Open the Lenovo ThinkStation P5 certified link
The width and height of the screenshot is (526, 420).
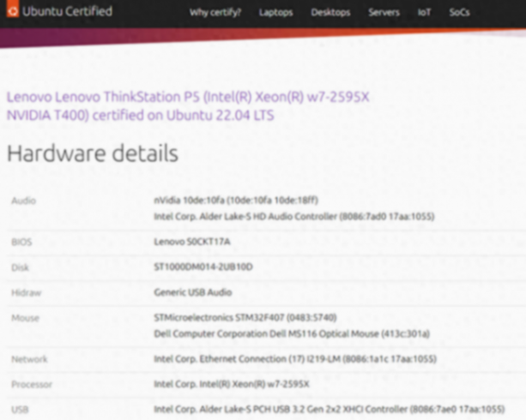pyautogui.click(x=188, y=106)
